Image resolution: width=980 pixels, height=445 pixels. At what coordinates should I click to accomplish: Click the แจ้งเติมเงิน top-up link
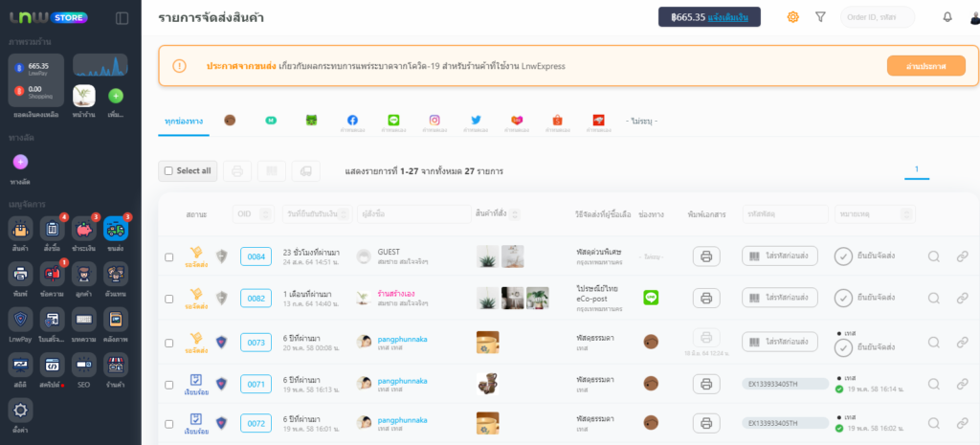click(x=734, y=17)
